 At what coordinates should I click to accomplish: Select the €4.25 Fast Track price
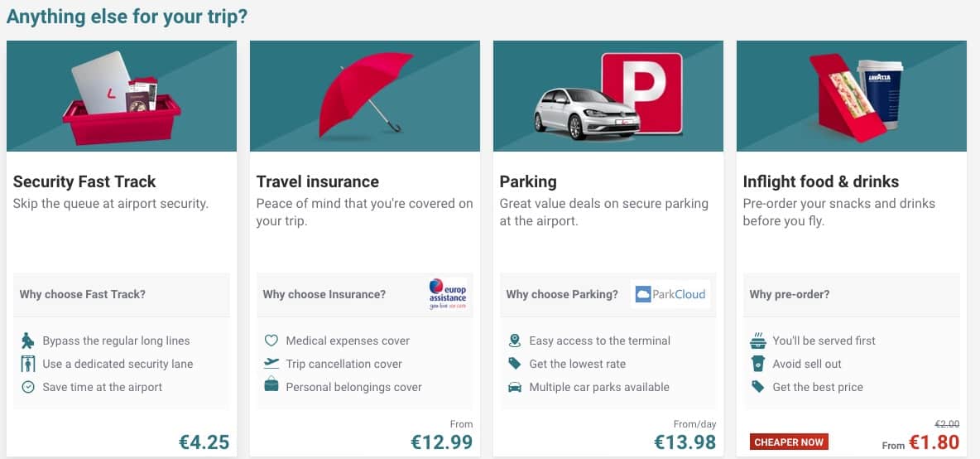click(x=204, y=442)
